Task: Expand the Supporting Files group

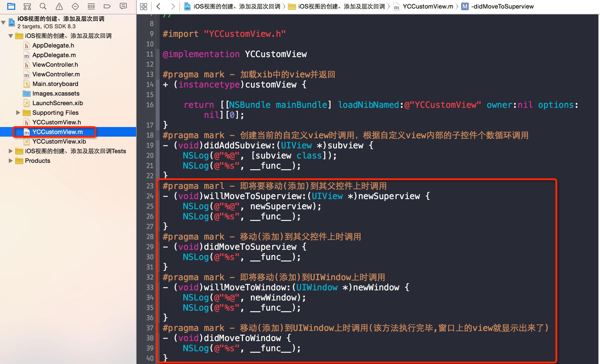Action: tap(18, 113)
